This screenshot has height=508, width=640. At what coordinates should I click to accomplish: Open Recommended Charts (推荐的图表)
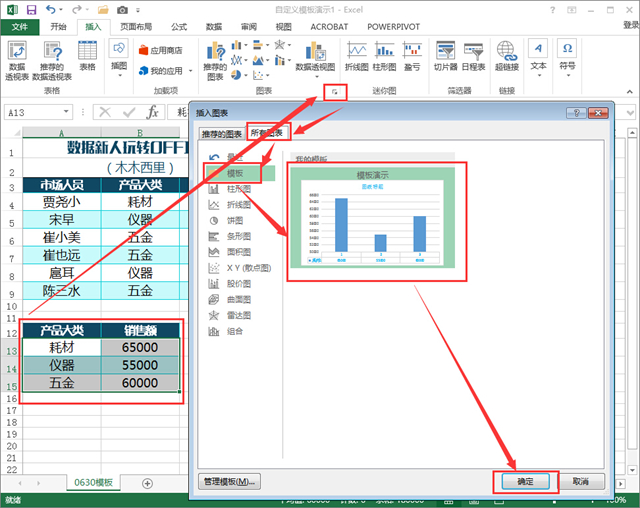215,60
